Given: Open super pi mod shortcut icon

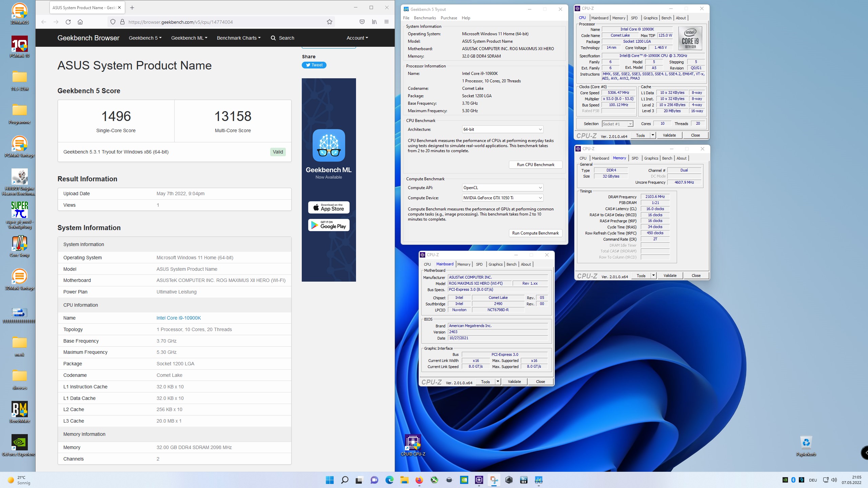Looking at the screenshot, I should [19, 215].
